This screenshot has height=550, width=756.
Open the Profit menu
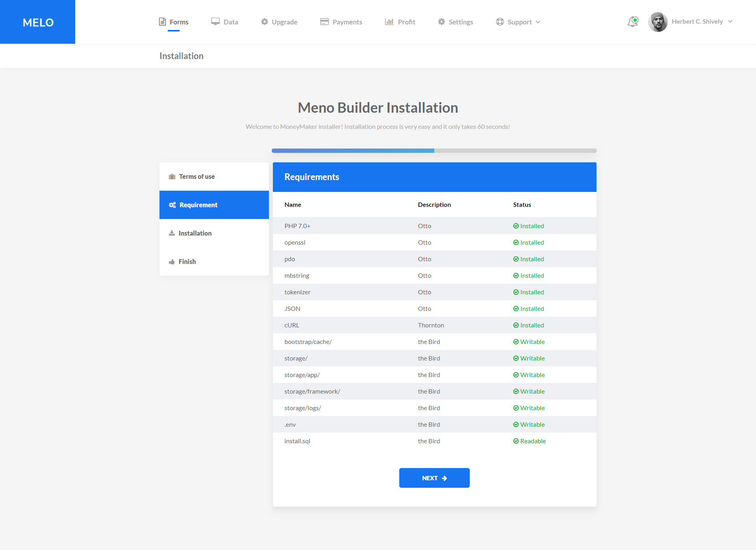pos(400,22)
